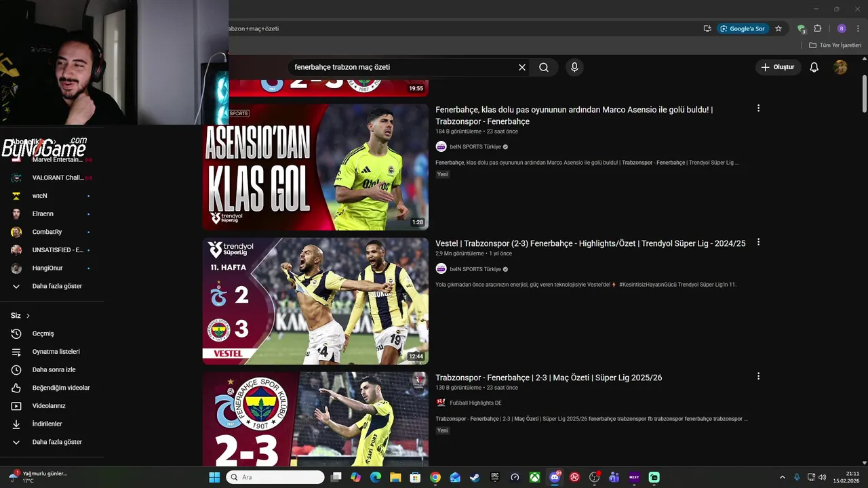This screenshot has height=488, width=868.
Task: Click the Google'a Sor lens button
Action: 743,28
